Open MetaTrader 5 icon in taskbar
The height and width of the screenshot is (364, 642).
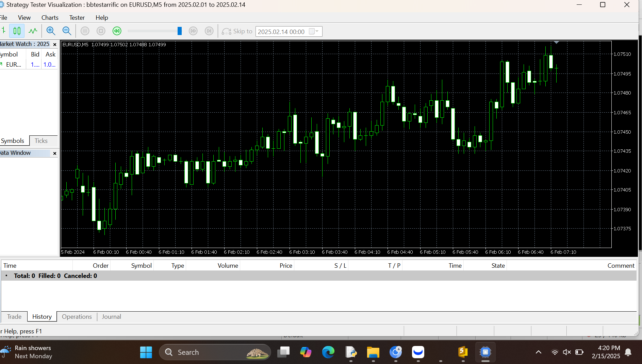coord(463,352)
